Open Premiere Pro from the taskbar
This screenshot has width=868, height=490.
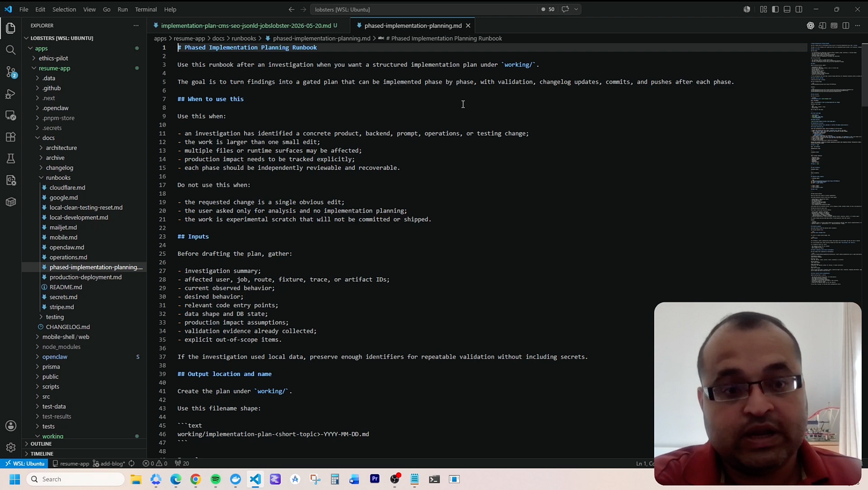click(374, 479)
